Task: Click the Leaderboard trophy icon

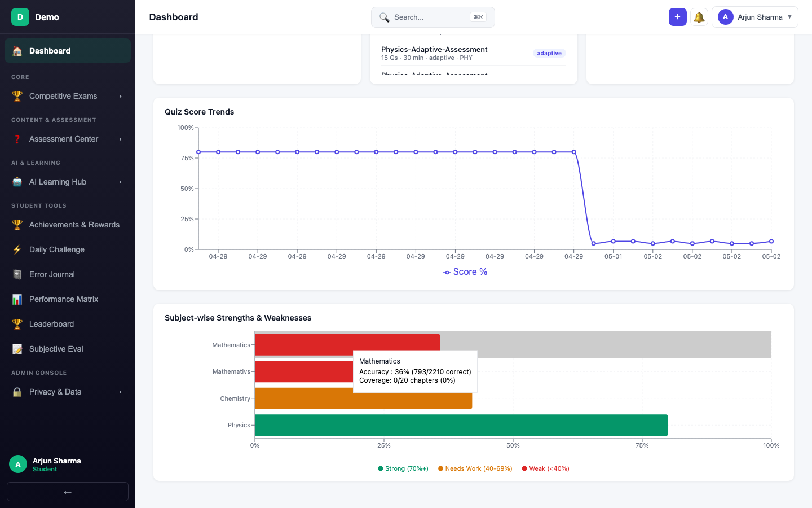Action: coord(17,324)
